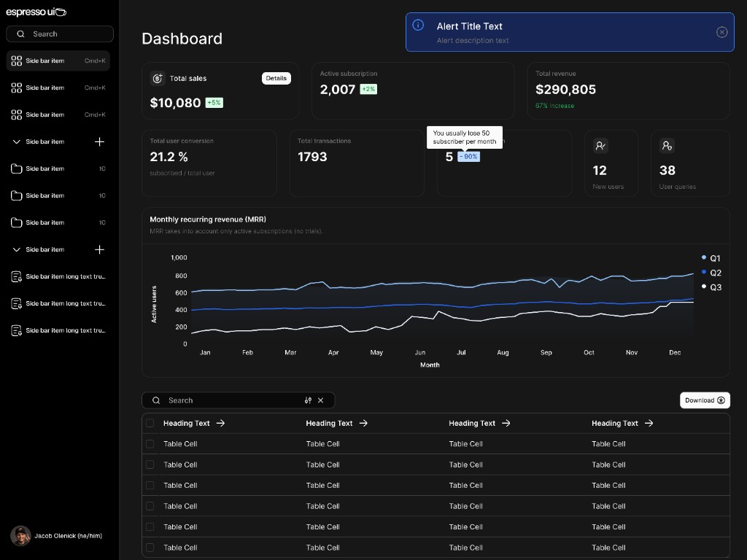Image resolution: width=747 pixels, height=560 pixels.
Task: Click the User queries person icon
Action: 667,146
